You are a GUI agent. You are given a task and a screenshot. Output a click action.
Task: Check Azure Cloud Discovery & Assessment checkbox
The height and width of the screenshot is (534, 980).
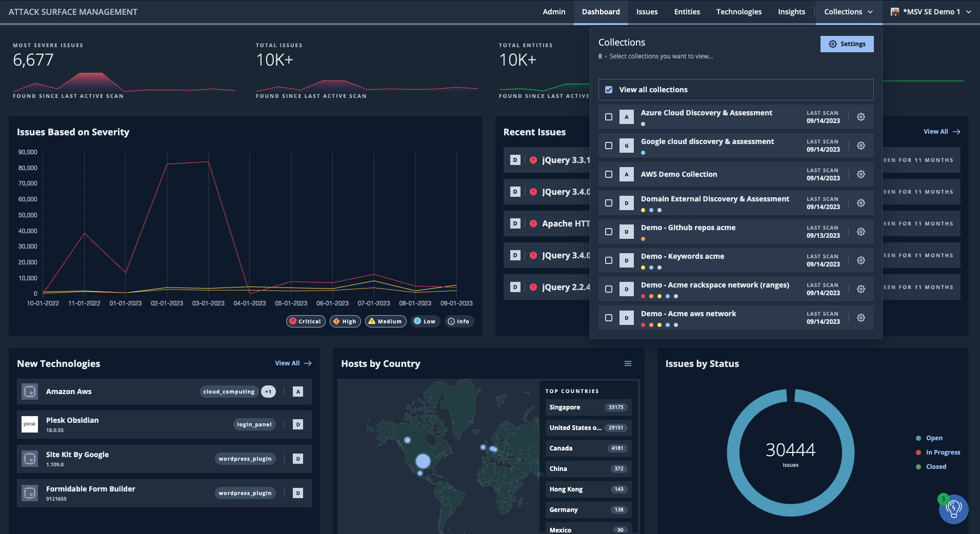point(609,117)
